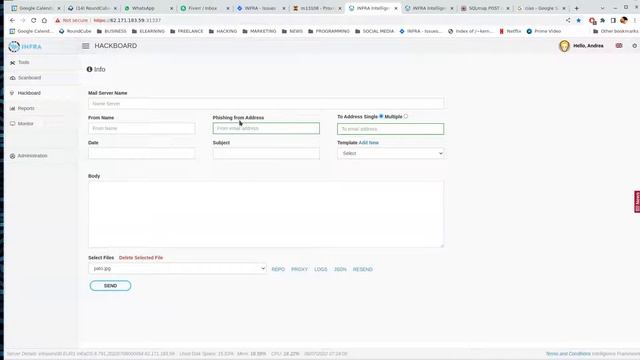Viewport: 640px width, 360px height.
Task: Open the Prime Video bookmark
Action: pos(544,31)
